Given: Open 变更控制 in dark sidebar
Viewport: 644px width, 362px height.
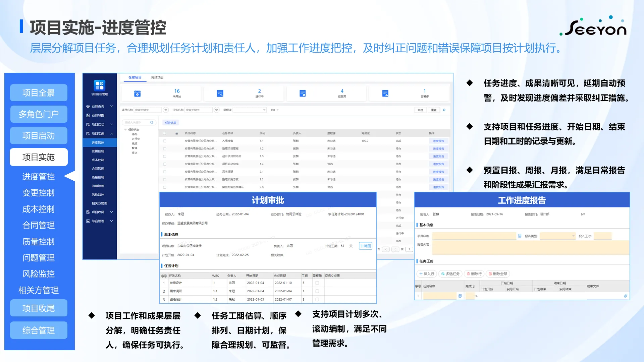Looking at the screenshot, I should click(98, 151).
